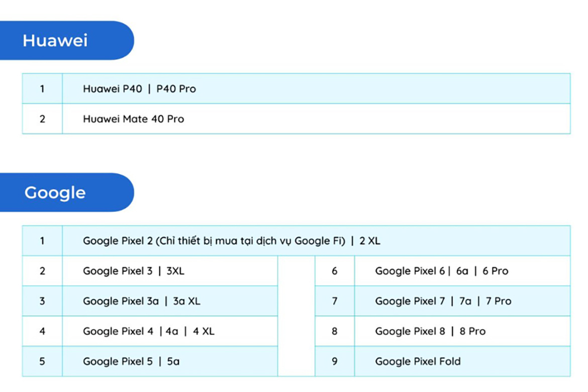This screenshot has width=588, height=392.
Task: Click the number 9 index cell
Action: pos(335,361)
